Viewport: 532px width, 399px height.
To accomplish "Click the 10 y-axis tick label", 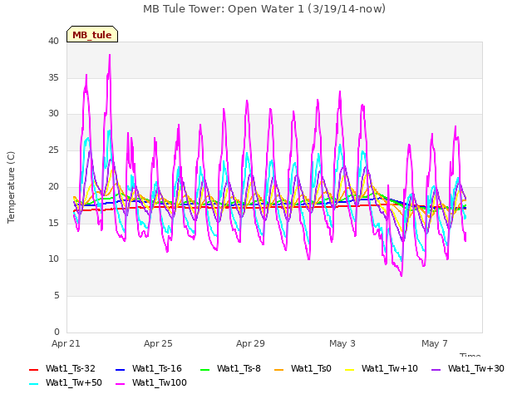I will (53, 259).
